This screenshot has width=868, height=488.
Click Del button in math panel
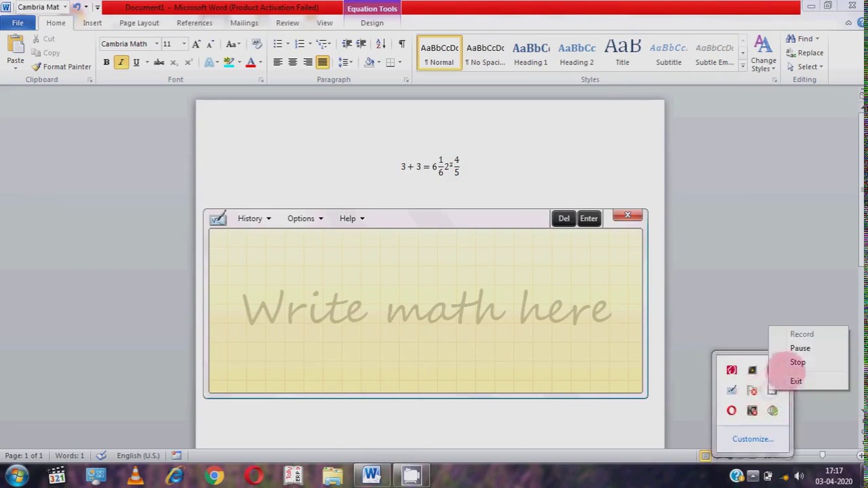564,218
